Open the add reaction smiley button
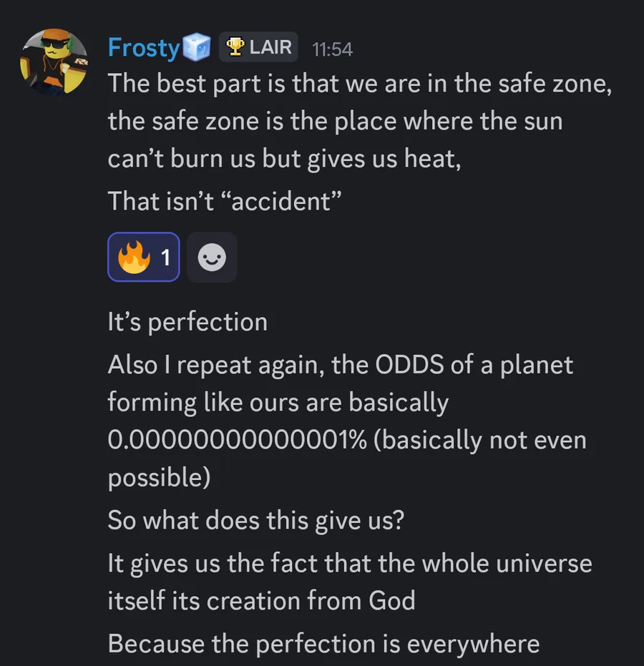The width and height of the screenshot is (644, 666). pos(211,258)
